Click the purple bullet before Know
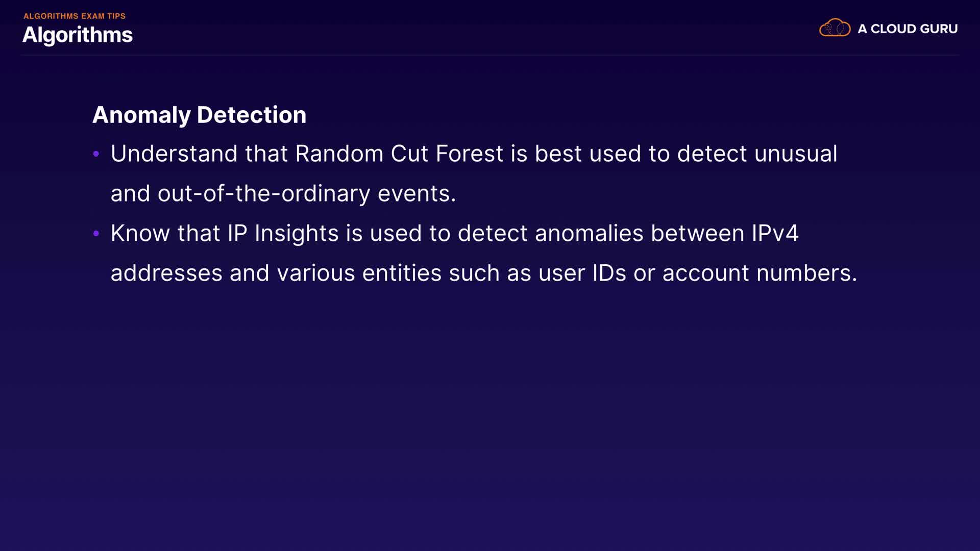Viewport: 980px width, 551px height. (96, 234)
